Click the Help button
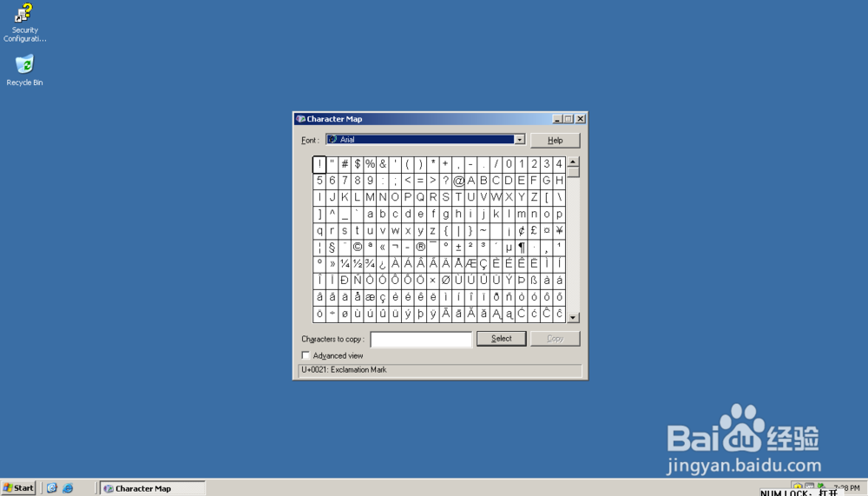 pos(556,140)
